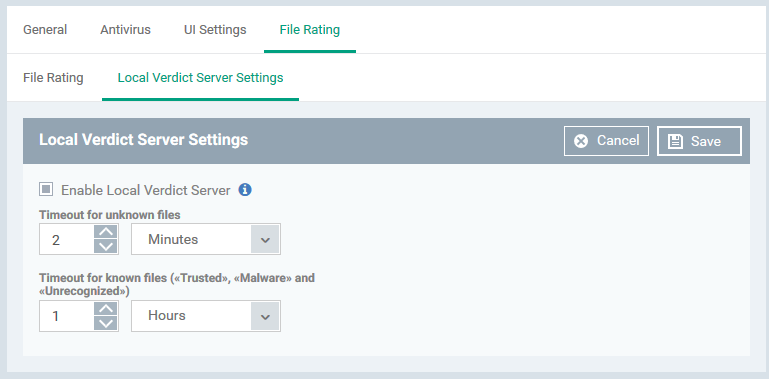Click the floppy disk Save icon
Screen dimensions: 769x379
[x=675, y=141]
